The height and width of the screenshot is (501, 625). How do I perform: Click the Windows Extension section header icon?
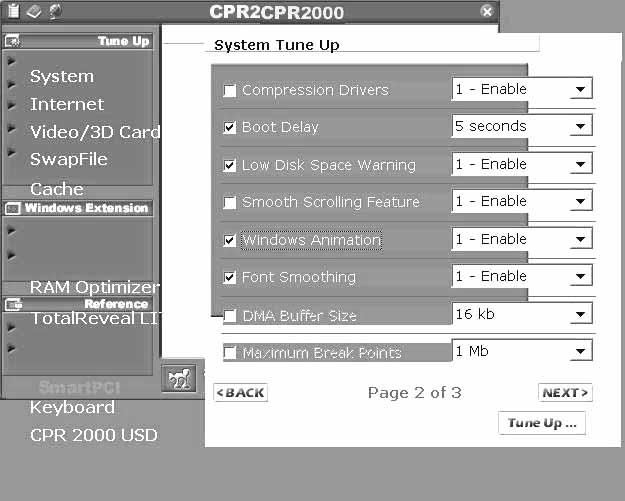click(13, 208)
